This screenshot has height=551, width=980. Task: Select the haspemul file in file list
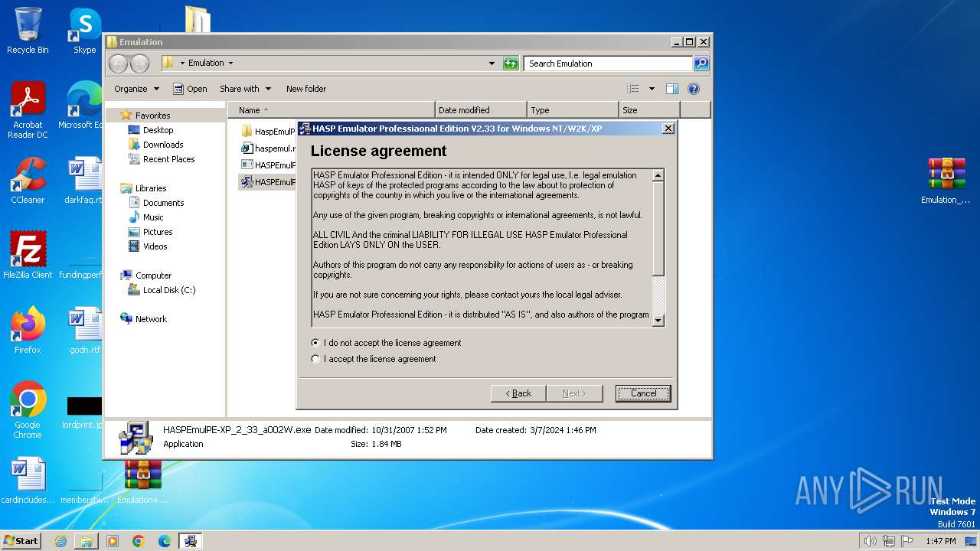pos(268,148)
